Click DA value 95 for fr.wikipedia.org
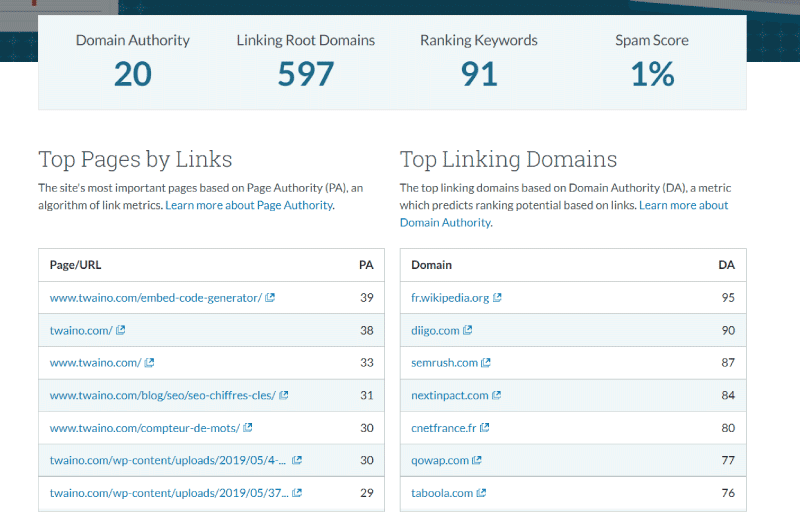Viewport: 800px width, 530px height. coord(728,297)
